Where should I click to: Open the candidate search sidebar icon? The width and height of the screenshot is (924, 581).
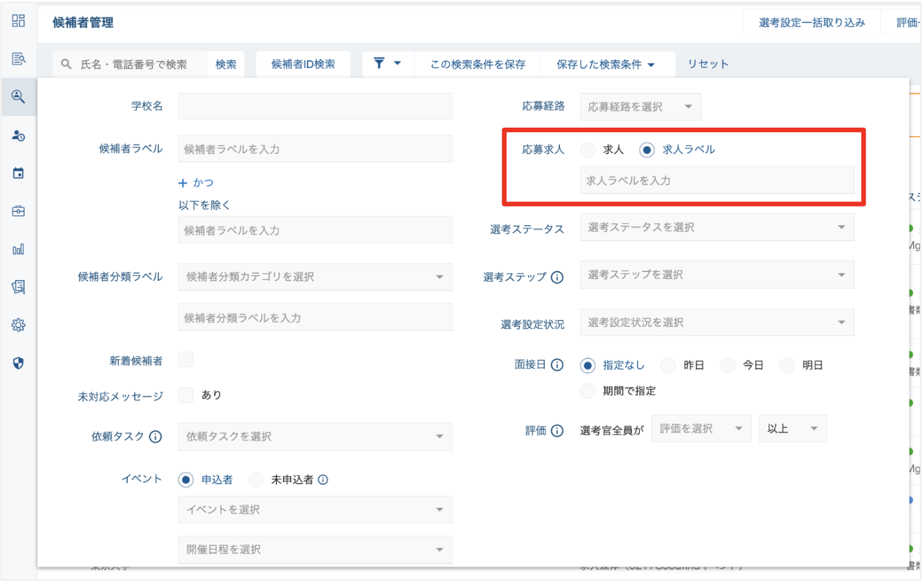[x=19, y=96]
